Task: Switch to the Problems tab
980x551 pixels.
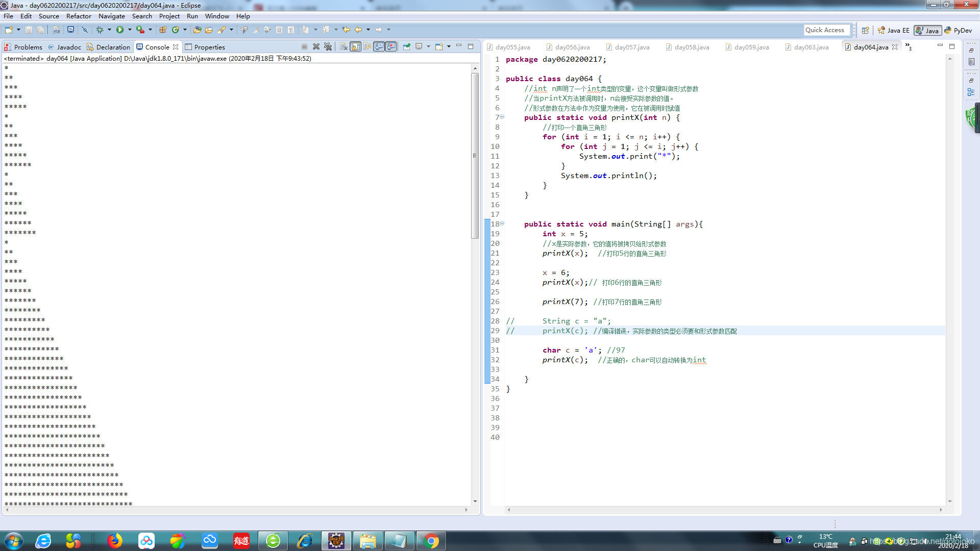Action: click(x=23, y=47)
